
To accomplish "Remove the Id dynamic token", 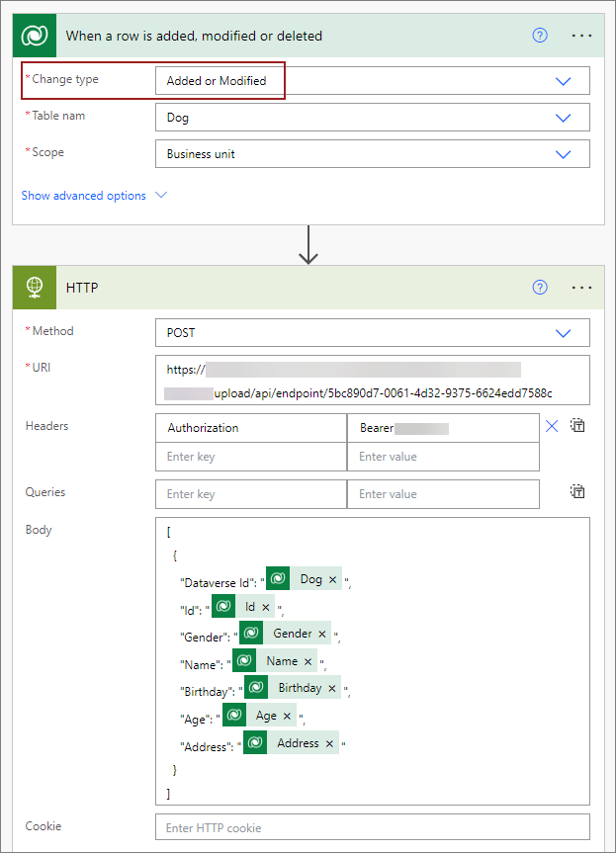I will [265, 606].
